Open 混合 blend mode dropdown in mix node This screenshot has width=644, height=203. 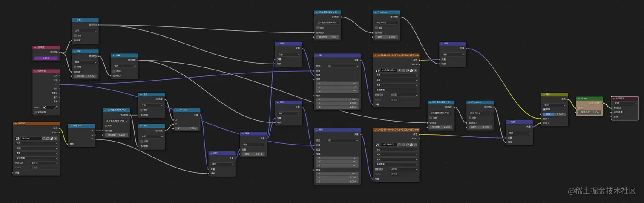(555, 105)
